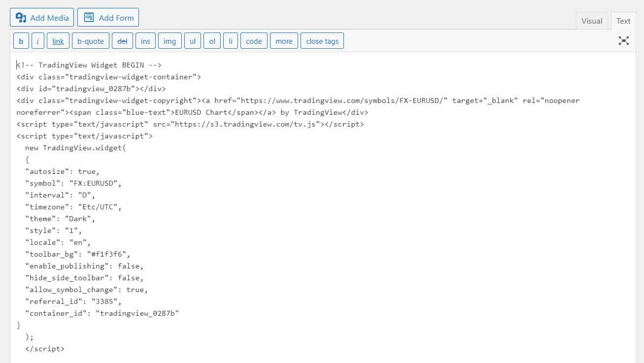
Task: Click the "container_id" line
Action: click(x=102, y=313)
